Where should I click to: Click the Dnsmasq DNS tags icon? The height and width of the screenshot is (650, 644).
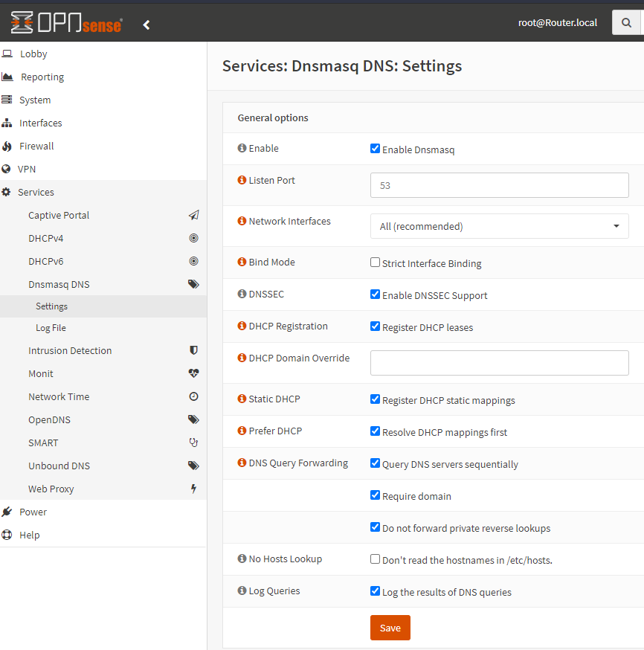[x=193, y=284]
